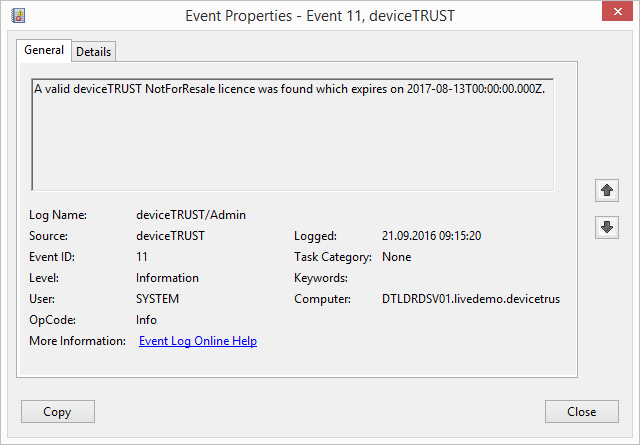Click the up arrow for previous event
Image resolution: width=640 pixels, height=445 pixels.
pos(605,189)
